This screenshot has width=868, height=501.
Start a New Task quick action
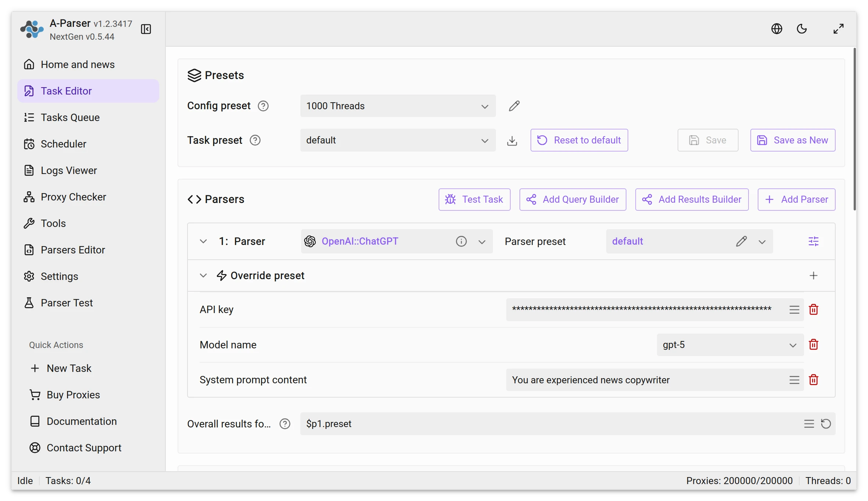pyautogui.click(x=88, y=368)
